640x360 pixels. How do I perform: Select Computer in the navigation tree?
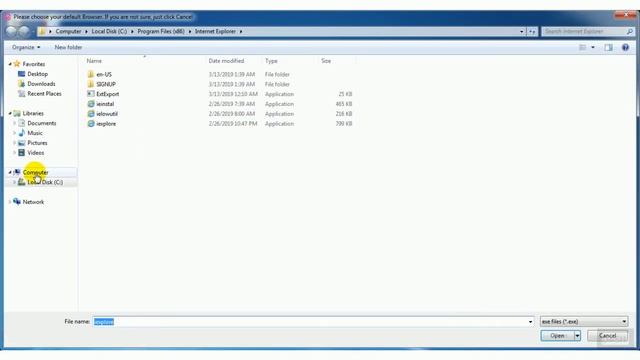pos(36,172)
